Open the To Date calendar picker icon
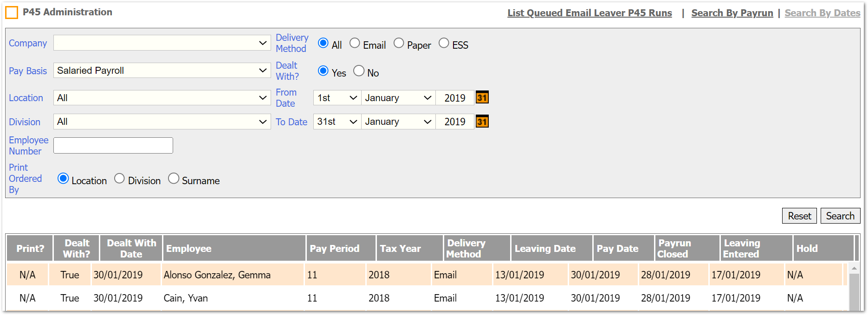This screenshot has height=315, width=868. click(x=482, y=122)
